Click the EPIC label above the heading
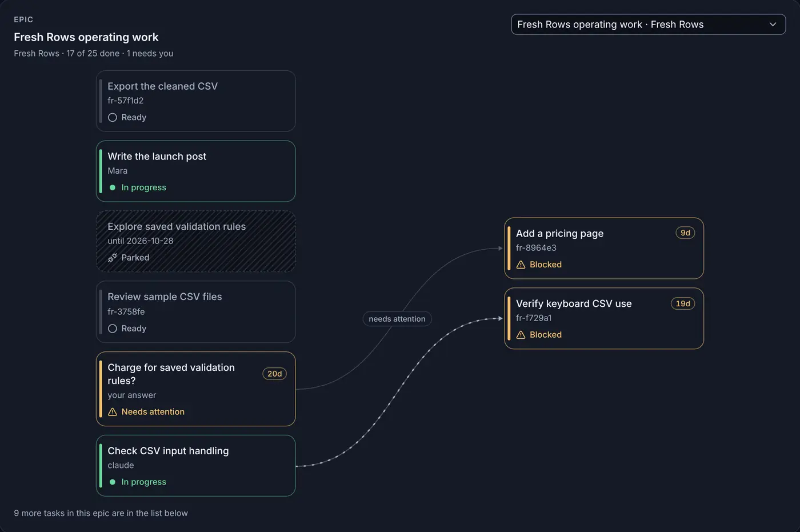The image size is (800, 532). point(23,19)
